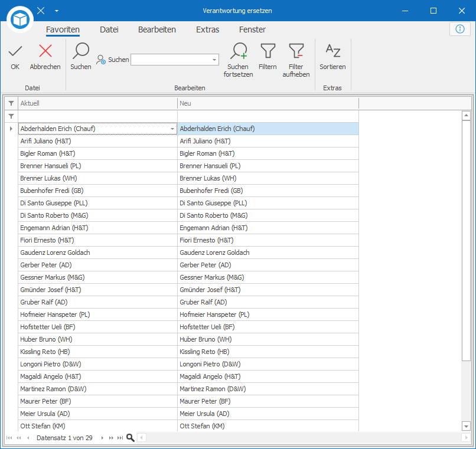The height and width of the screenshot is (449, 476).
Task: Go to next page navigator button
Action: 111,438
